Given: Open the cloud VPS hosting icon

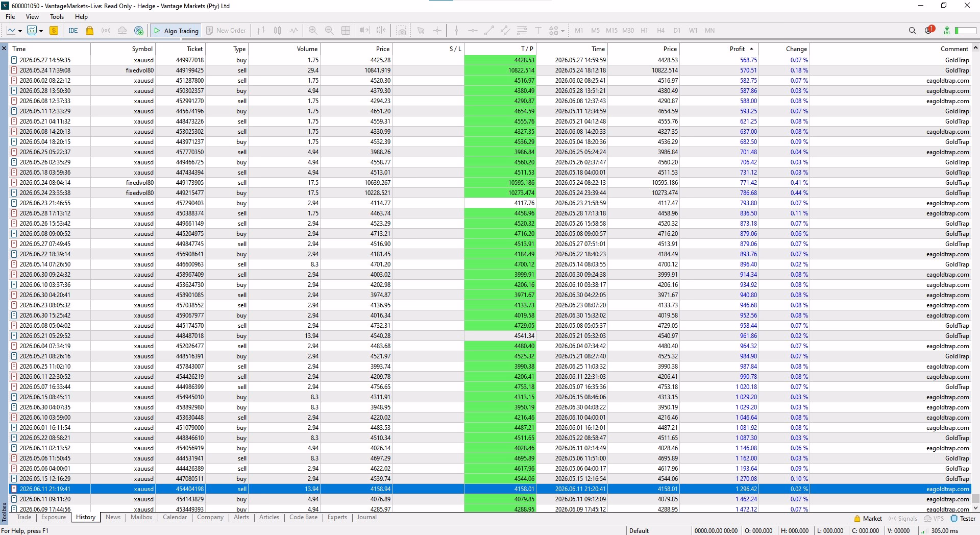Looking at the screenshot, I should pyautogui.click(x=122, y=31).
